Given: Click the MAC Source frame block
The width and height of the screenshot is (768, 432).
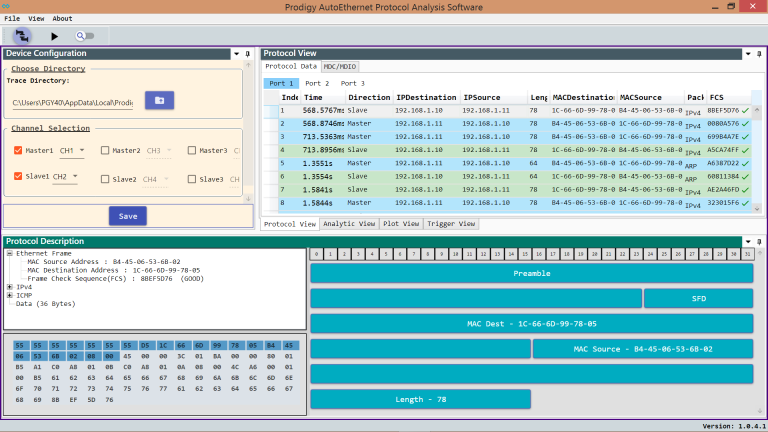Looking at the screenshot, I should click(x=643, y=349).
